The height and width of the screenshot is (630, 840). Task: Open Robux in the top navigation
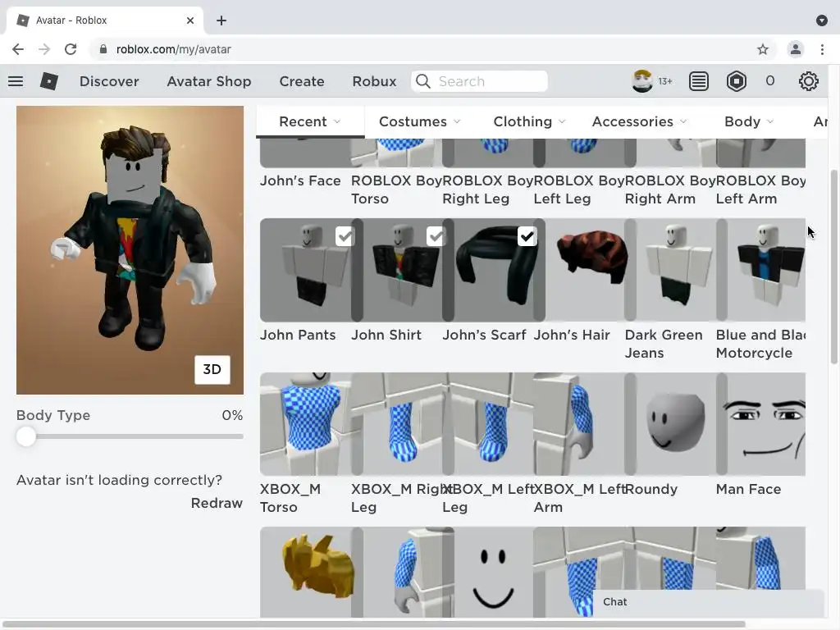pos(374,81)
